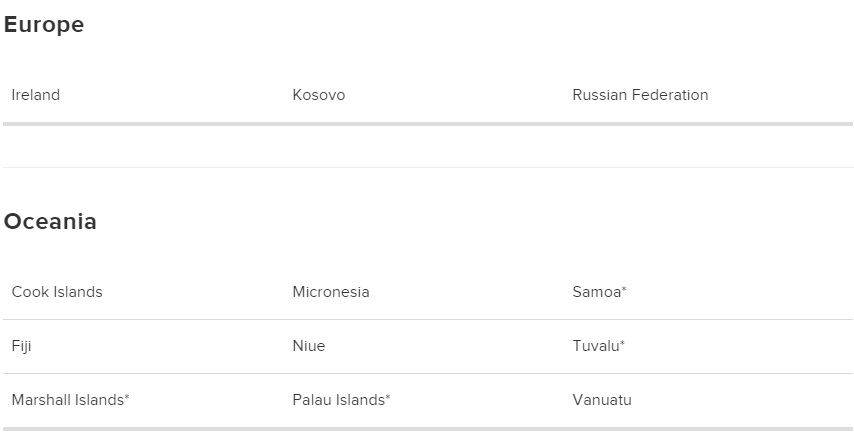The height and width of the screenshot is (435, 854).
Task: Click the Palau Islands* entry
Action: [341, 400]
